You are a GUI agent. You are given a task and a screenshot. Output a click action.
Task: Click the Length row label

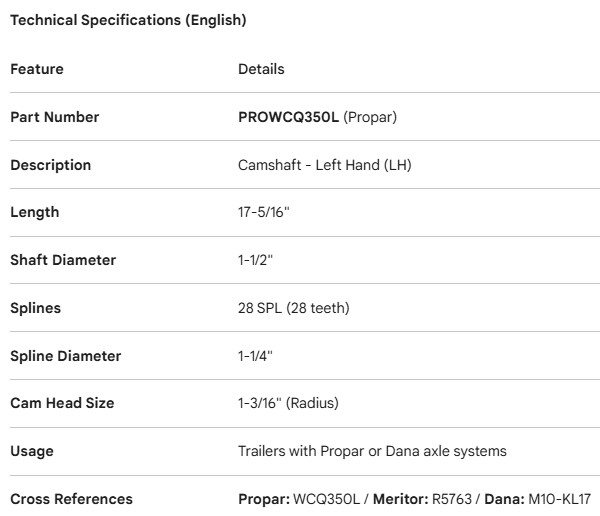35,212
